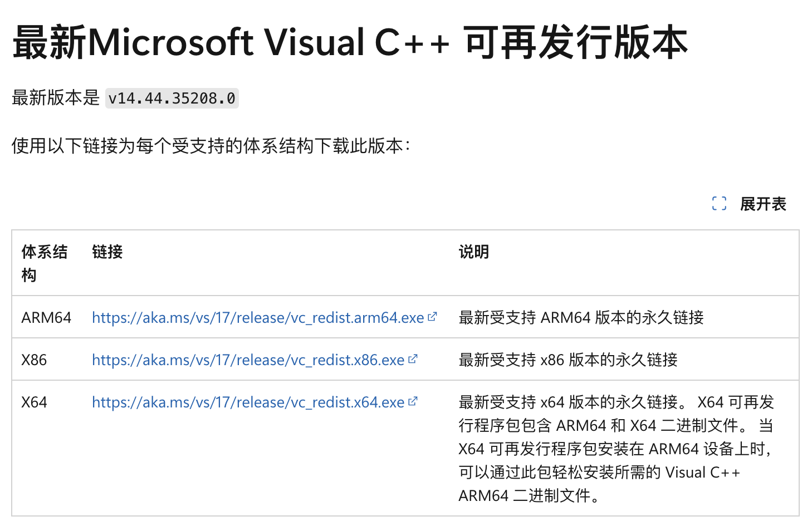812x531 pixels.
Task: Click the 链接 column header
Action: [107, 252]
